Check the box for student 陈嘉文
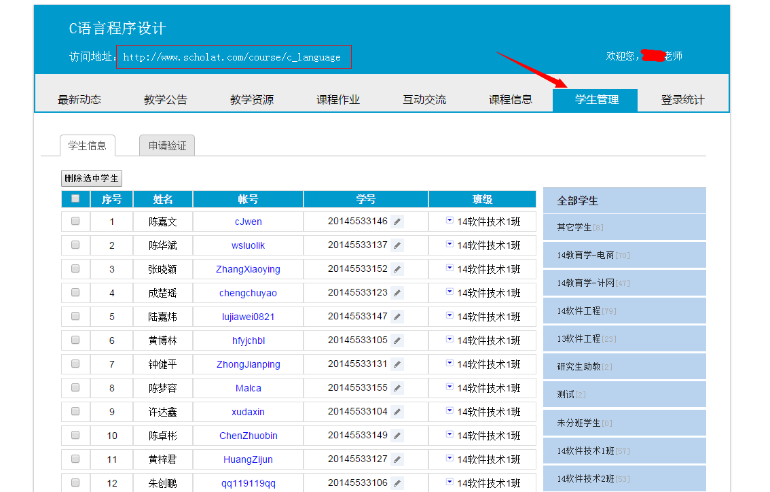770x492 pixels. pyautogui.click(x=75, y=222)
